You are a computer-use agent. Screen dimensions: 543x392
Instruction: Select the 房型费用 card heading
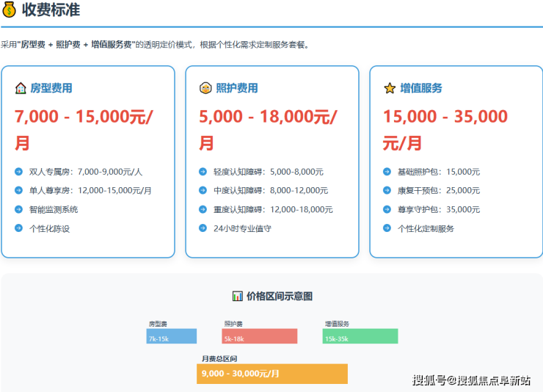[x=51, y=88]
